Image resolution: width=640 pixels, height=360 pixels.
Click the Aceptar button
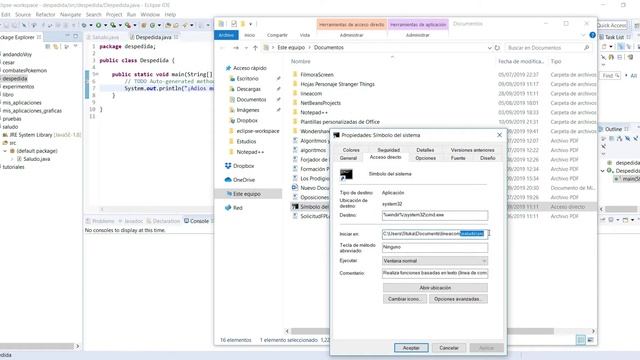[411, 348]
